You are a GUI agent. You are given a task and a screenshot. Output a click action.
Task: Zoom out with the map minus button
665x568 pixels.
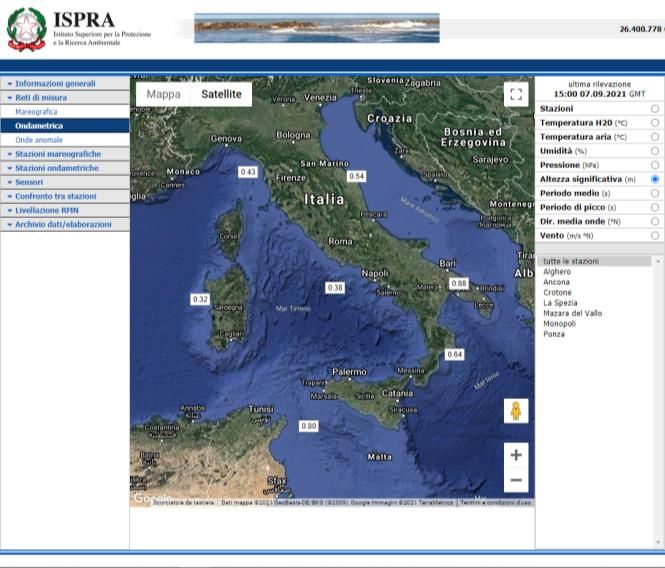(x=516, y=481)
